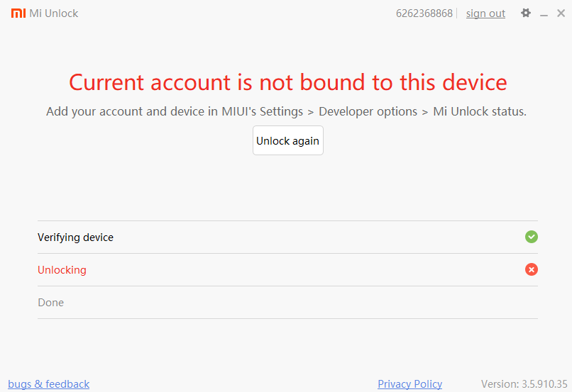Minimize the Mi Unlock window
The image size is (572, 392).
[x=544, y=14]
